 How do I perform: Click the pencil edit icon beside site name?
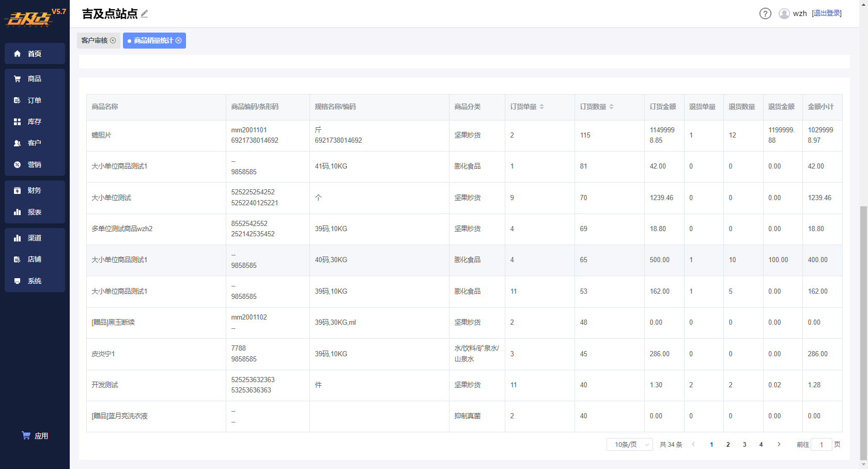[144, 14]
